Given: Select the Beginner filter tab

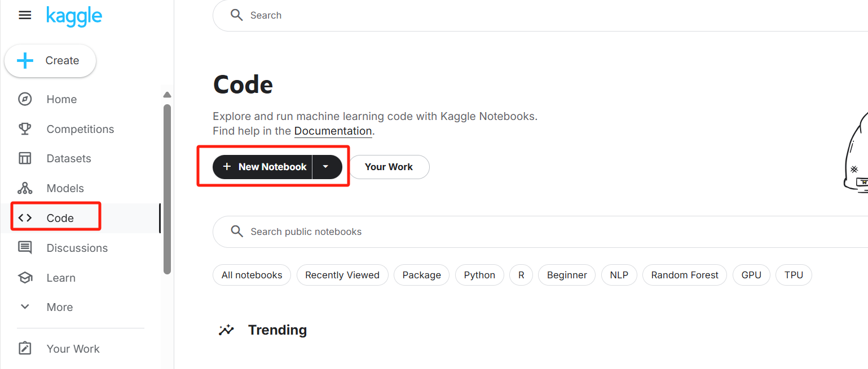Looking at the screenshot, I should [566, 275].
